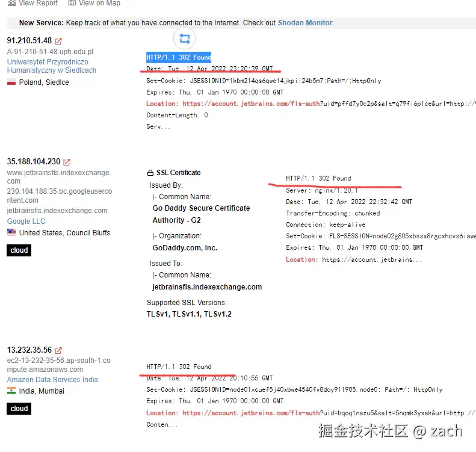Viewport: 476px width, 452px height.
Task: Click the SSL Certificate heading
Action: (179, 173)
